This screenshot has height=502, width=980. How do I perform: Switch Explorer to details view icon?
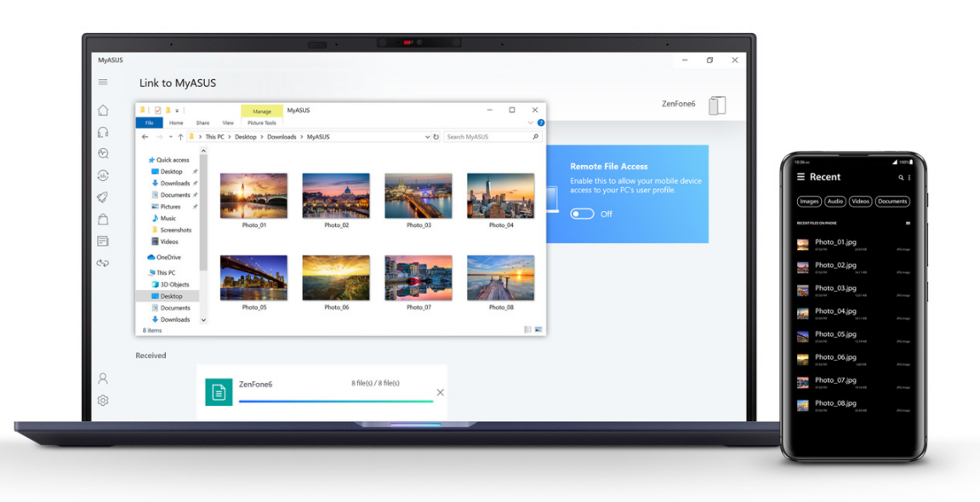tap(528, 329)
